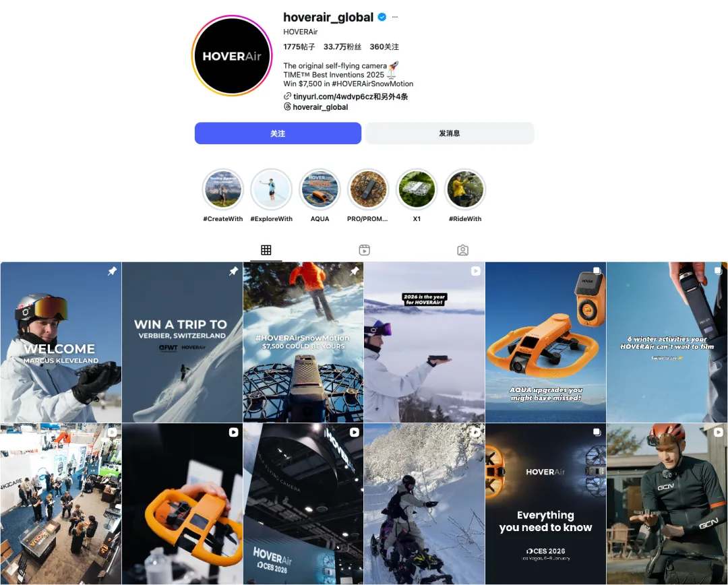The height and width of the screenshot is (585, 728).
Task: View the 33.7万粉丝 followers list
Action: point(342,47)
